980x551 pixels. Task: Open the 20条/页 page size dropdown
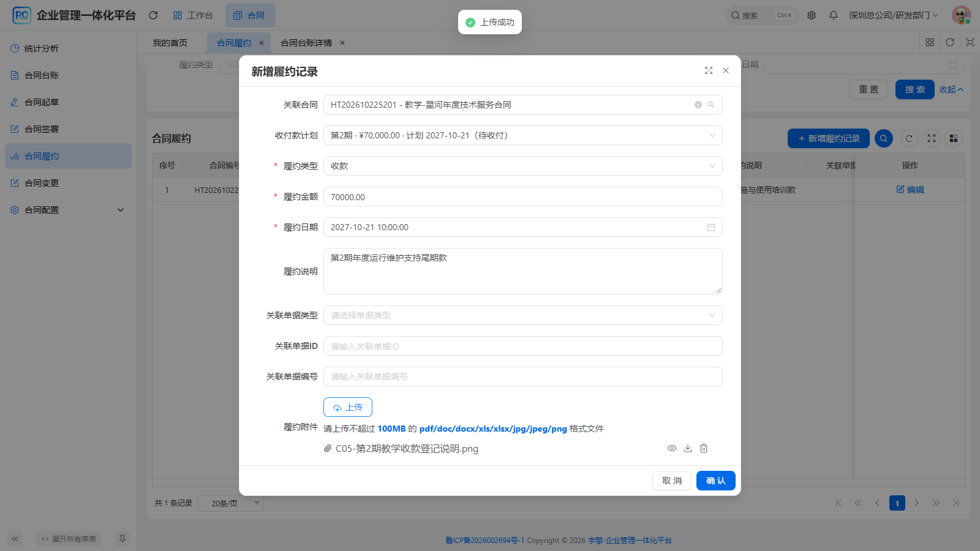[x=231, y=503]
